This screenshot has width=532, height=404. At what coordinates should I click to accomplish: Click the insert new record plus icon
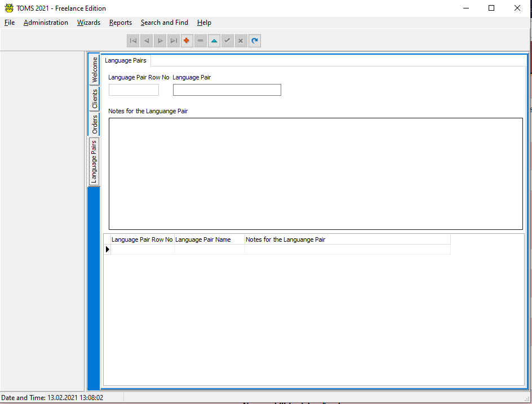point(187,41)
